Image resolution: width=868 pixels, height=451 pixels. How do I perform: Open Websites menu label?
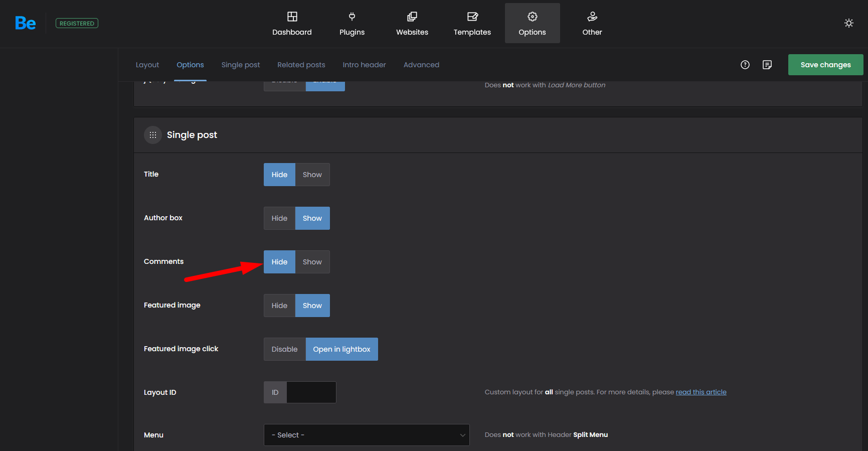(x=412, y=32)
